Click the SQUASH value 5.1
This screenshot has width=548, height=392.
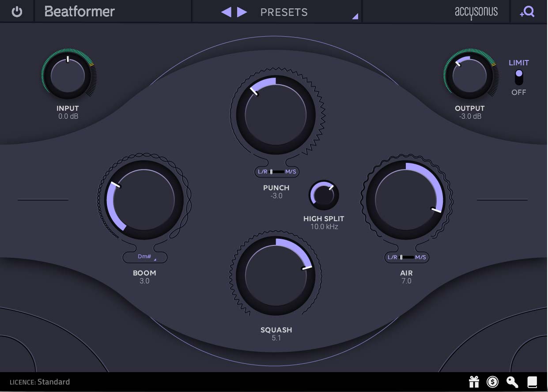(276, 338)
